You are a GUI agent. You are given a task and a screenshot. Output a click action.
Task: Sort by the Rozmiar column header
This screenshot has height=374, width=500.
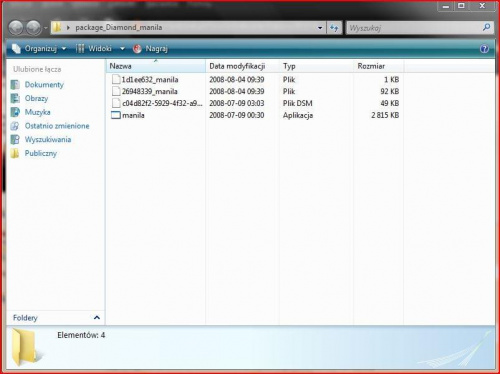378,66
